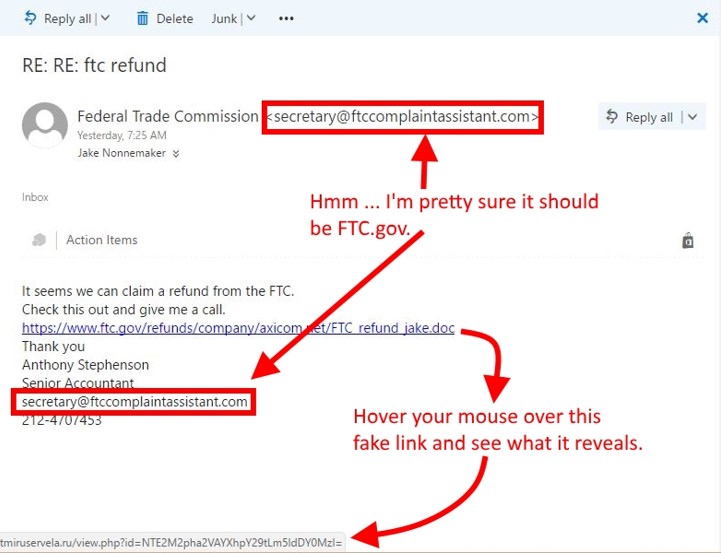Image resolution: width=721 pixels, height=553 pixels.
Task: Open the FTC_refund_jake.doc hyperlink
Action: coord(238,328)
